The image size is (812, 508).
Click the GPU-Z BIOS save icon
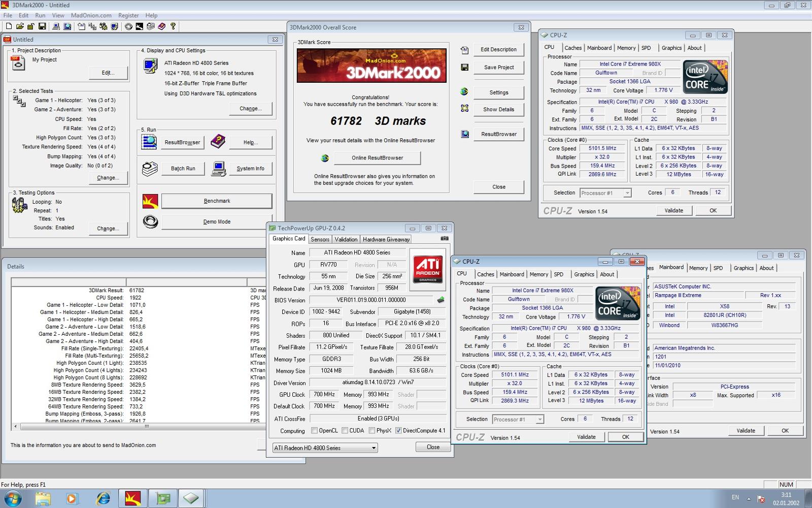(441, 300)
